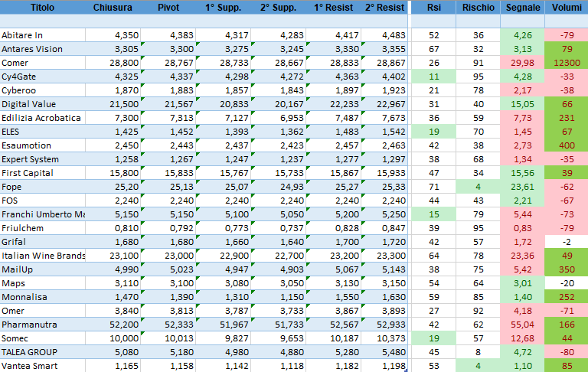588x372 pixels.
Task: Click the Monnalisa title cell
Action: 42,297
